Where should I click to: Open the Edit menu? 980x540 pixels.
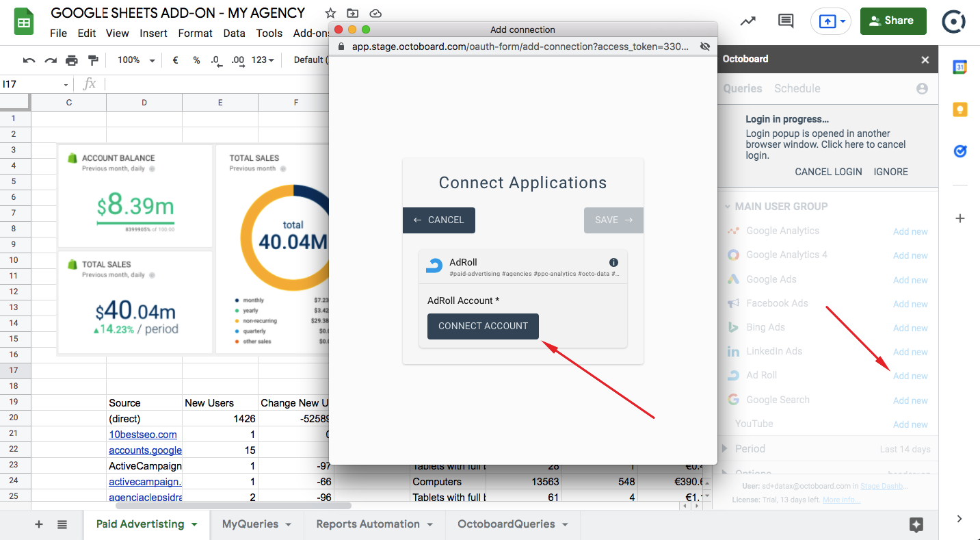87,33
